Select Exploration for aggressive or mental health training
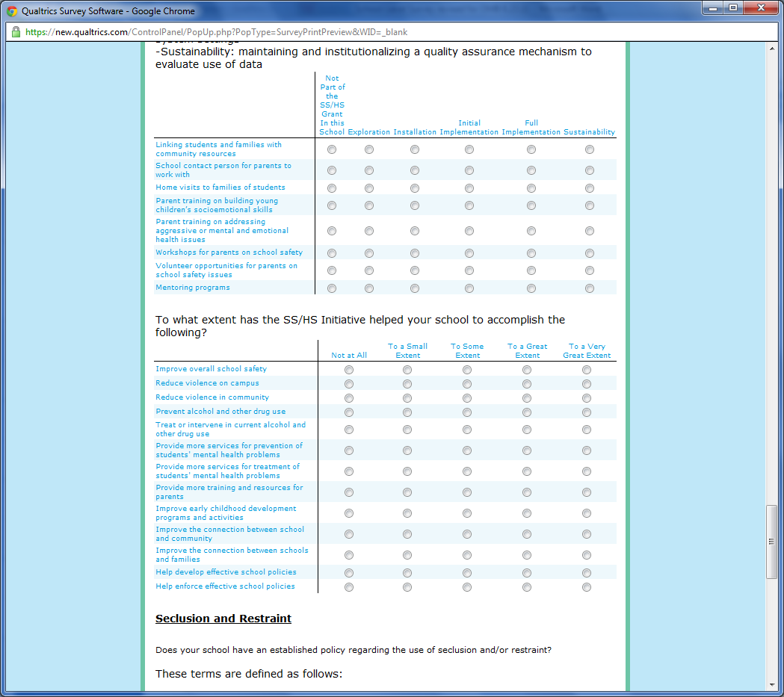Screen dimensions: 784x697 point(369,231)
